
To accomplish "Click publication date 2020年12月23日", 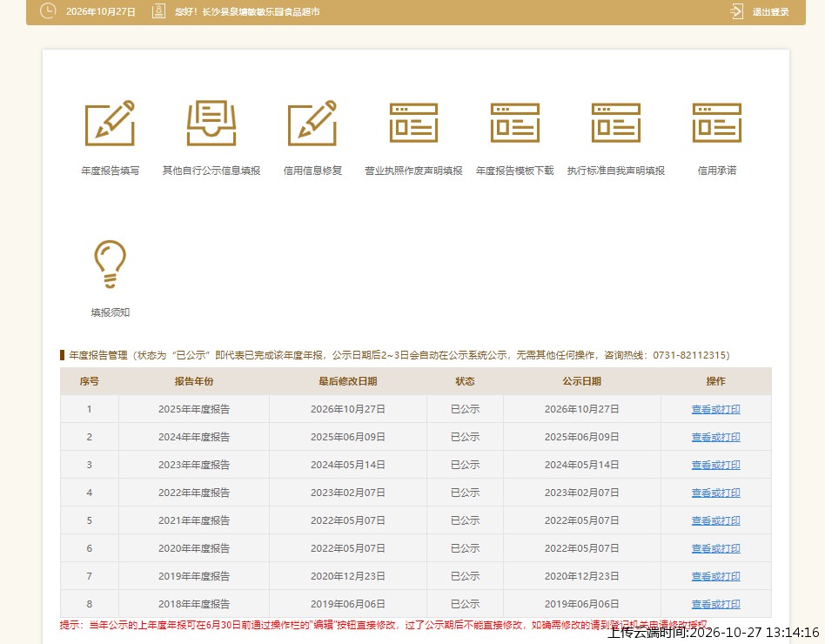I will [x=581, y=577].
